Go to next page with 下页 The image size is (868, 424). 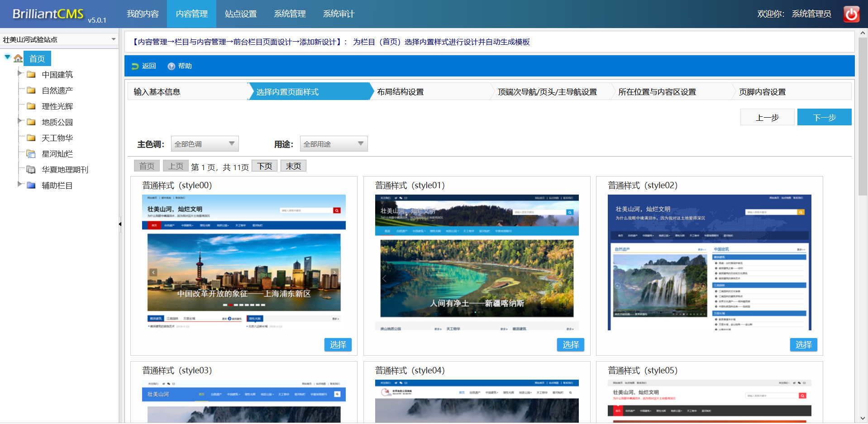(265, 166)
